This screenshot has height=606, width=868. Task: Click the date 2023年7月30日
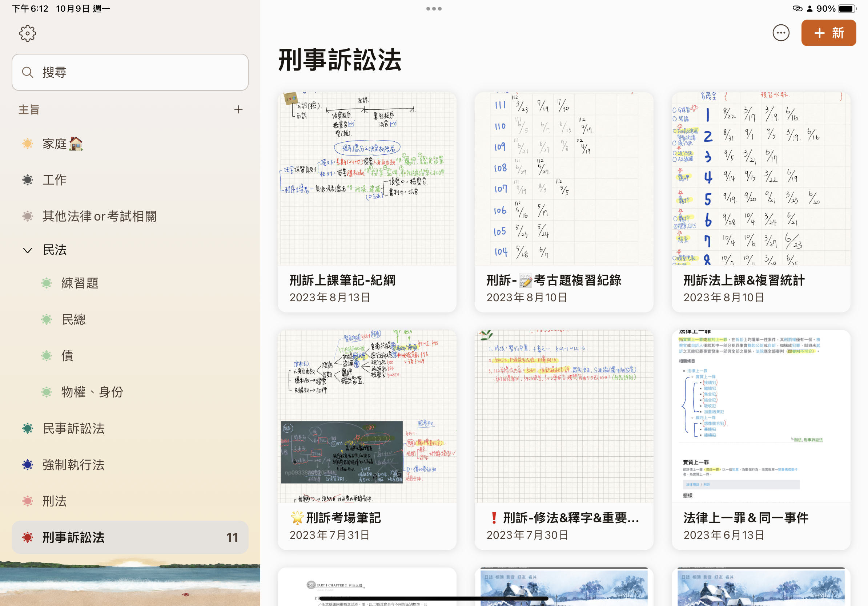(x=527, y=536)
